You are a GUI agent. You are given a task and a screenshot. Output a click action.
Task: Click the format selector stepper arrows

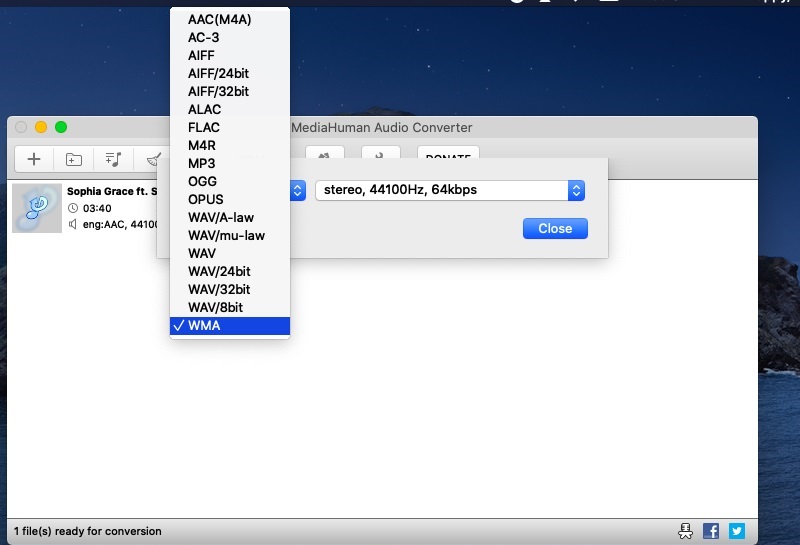298,190
